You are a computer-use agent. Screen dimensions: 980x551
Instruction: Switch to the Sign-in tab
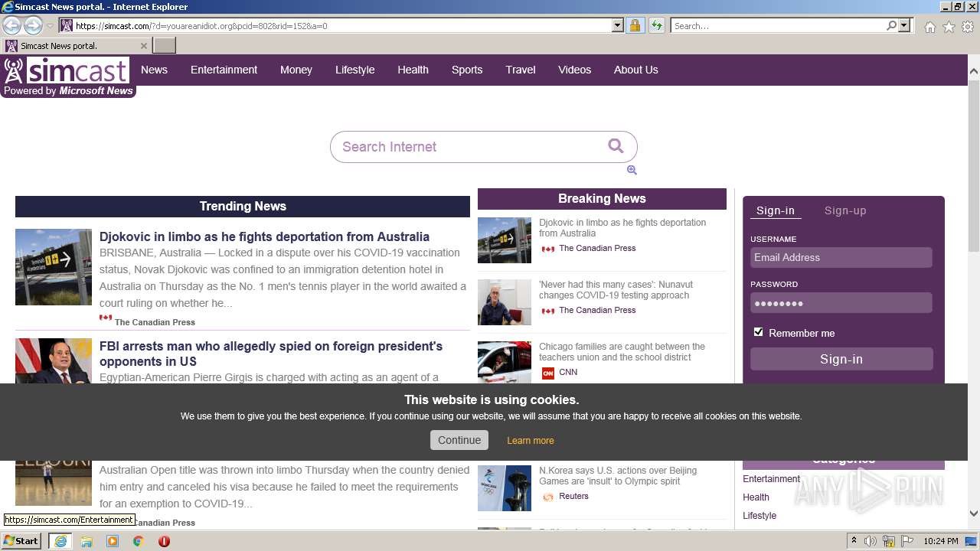[776, 210]
